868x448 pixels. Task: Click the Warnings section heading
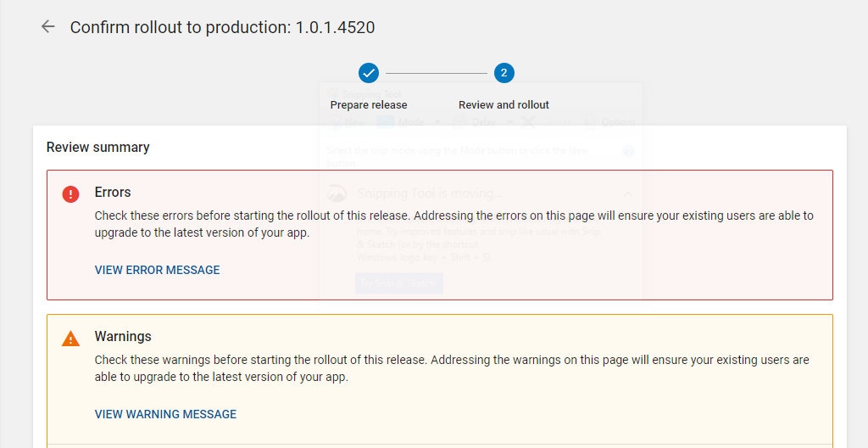pos(123,336)
